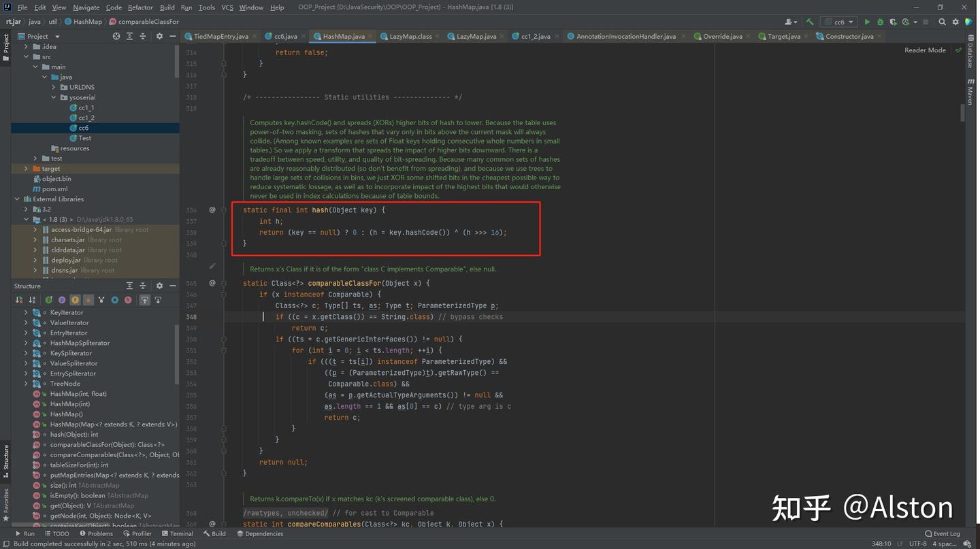Run cc6 with the green play button

coord(867,22)
